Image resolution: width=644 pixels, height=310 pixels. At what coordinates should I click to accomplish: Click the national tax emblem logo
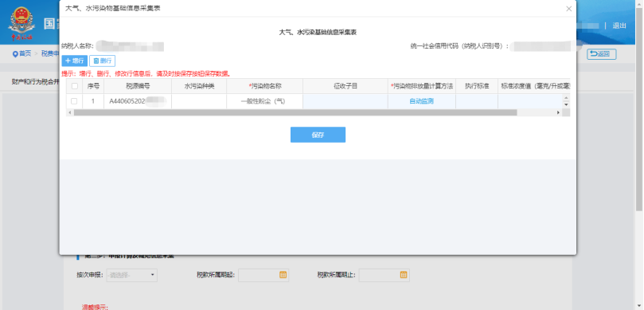tap(21, 23)
